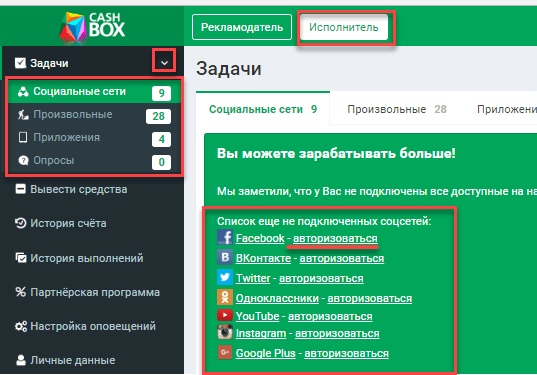Click the Настройка оповещений gears icon
Image resolution: width=537 pixels, height=375 pixels.
pos(21,326)
